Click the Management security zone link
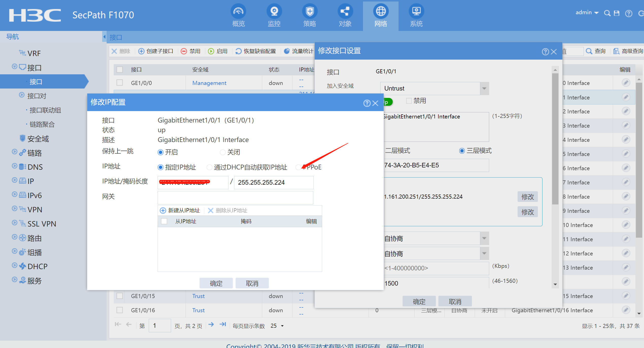The image size is (644, 348). pyautogui.click(x=209, y=83)
